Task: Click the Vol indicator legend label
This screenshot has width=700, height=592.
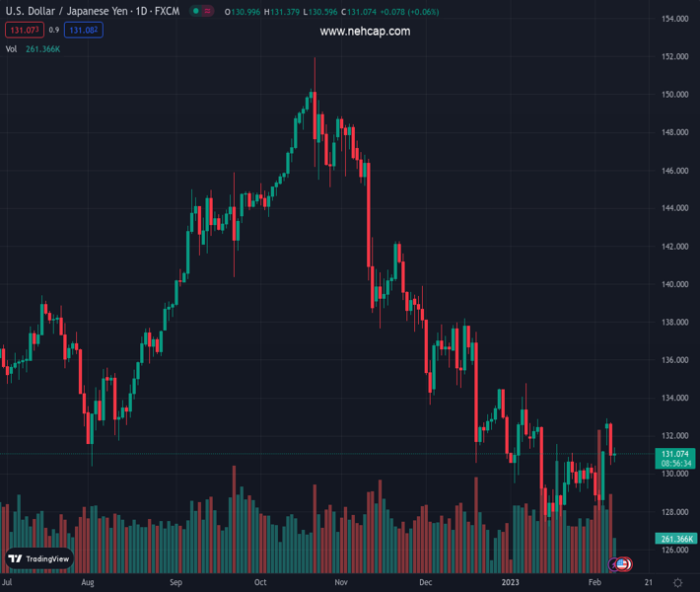Action: coord(12,48)
